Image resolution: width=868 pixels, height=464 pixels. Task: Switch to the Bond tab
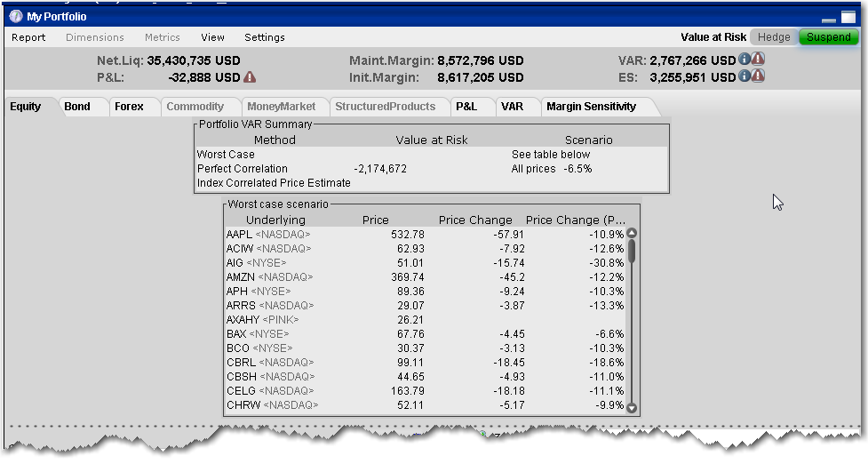click(77, 107)
